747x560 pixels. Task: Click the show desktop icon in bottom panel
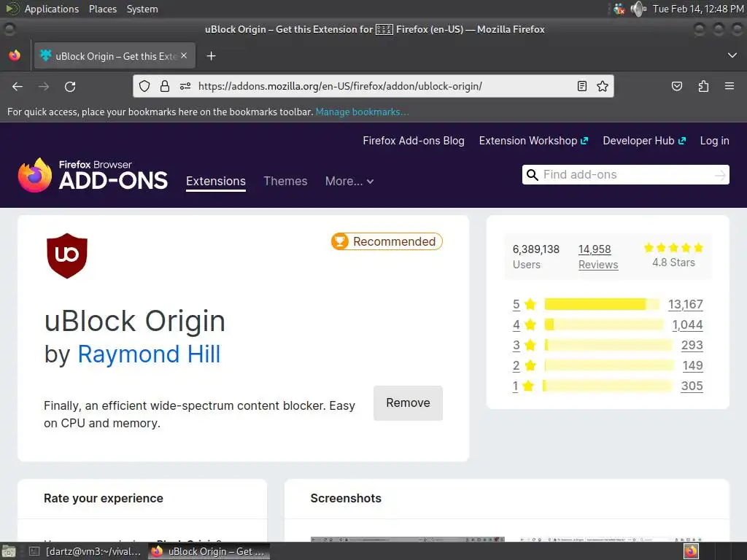pyautogui.click(x=9, y=551)
